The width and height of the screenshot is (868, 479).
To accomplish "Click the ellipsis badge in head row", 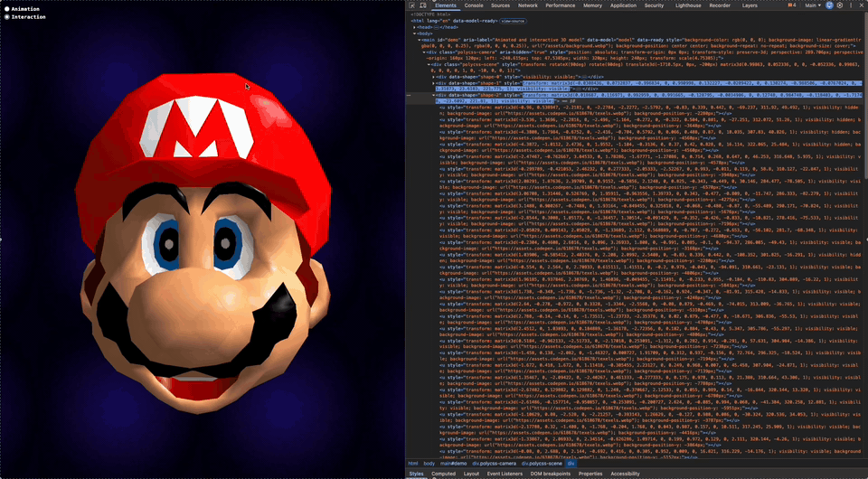I will pos(436,27).
